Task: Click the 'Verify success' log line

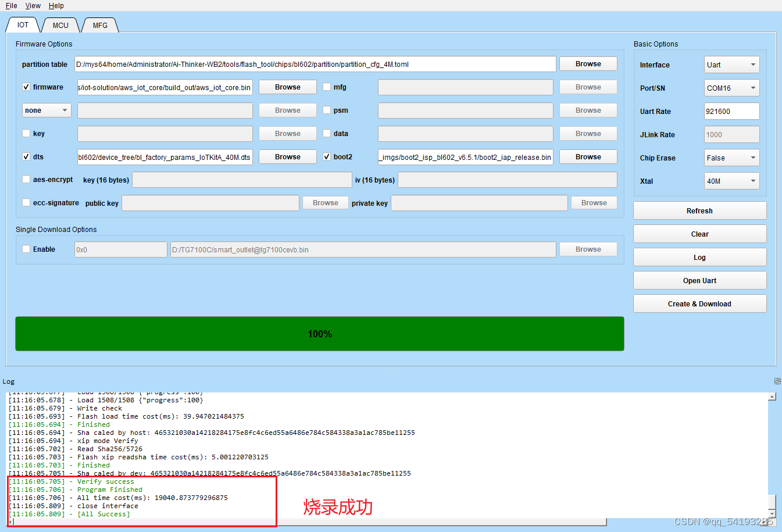Action: 72,481
